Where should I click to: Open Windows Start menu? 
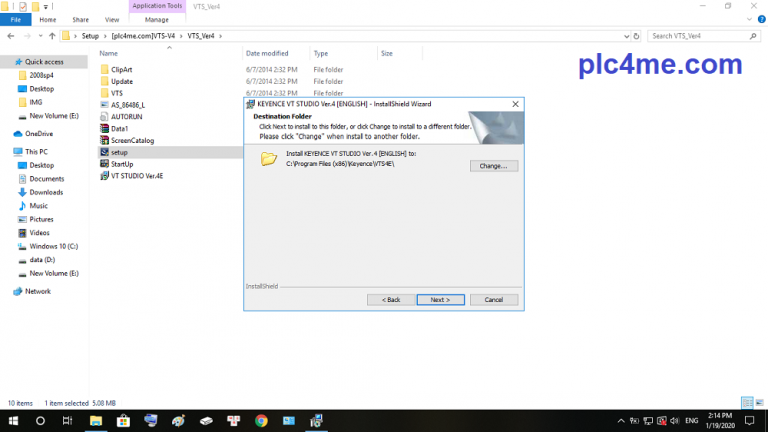click(13, 421)
